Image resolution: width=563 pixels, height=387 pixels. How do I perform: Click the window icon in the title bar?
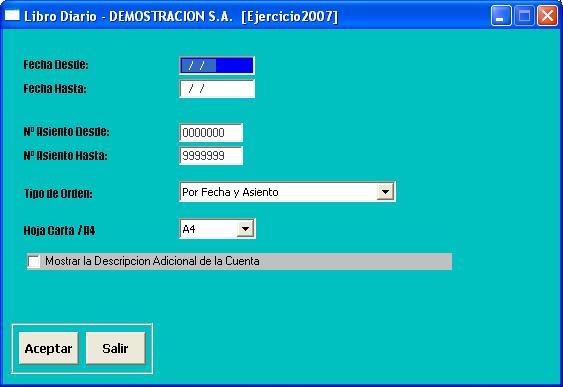tap(12, 16)
